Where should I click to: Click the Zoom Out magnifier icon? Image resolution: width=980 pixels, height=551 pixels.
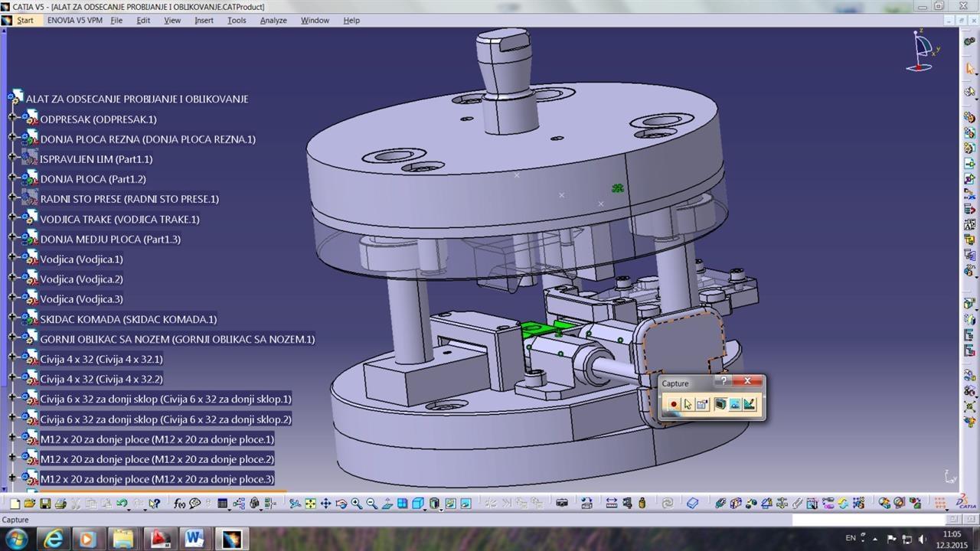tap(371, 504)
